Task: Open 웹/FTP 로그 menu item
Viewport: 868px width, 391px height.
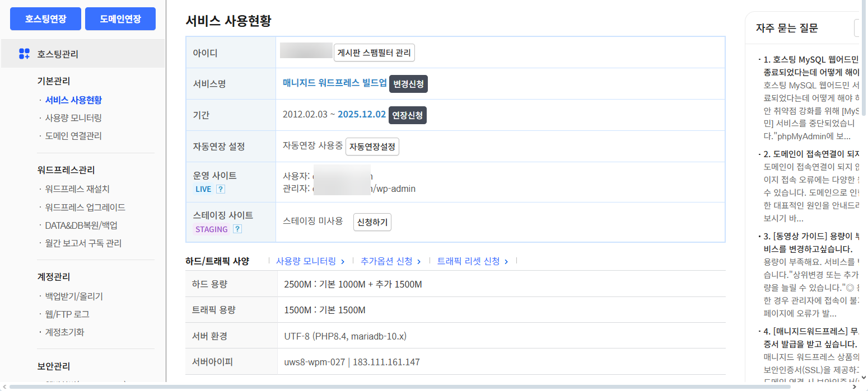Action: pos(67,314)
